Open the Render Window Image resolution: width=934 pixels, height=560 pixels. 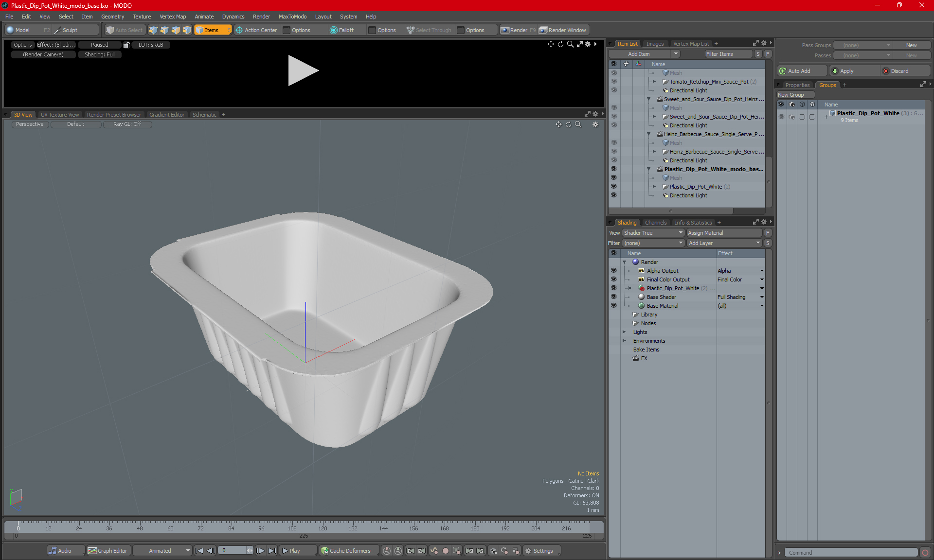[x=563, y=30]
